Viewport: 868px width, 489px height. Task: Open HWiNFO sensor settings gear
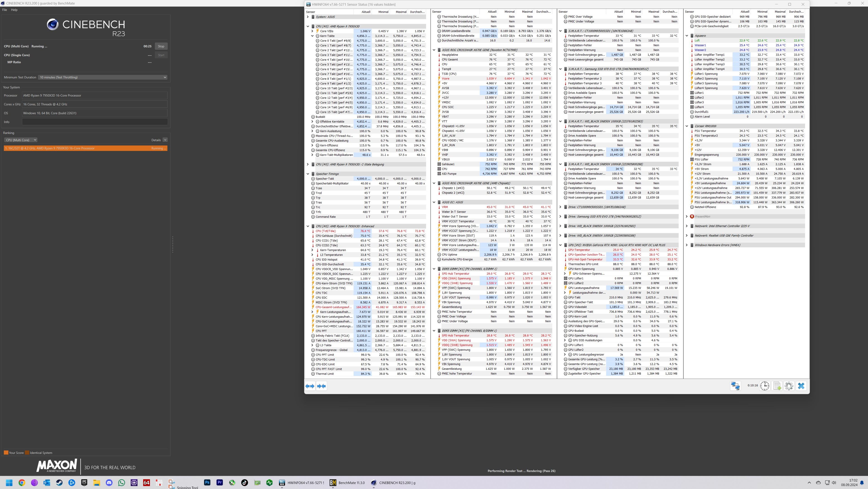(789, 386)
